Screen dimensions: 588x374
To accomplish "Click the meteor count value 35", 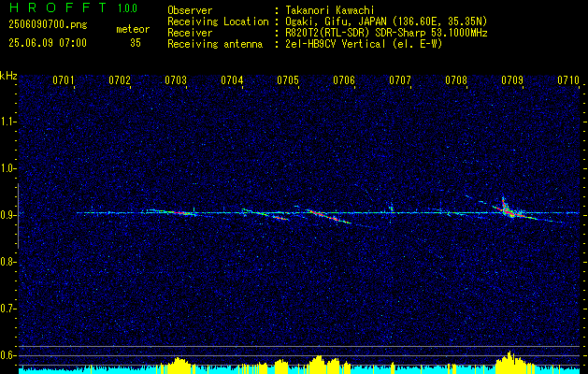I will (136, 43).
